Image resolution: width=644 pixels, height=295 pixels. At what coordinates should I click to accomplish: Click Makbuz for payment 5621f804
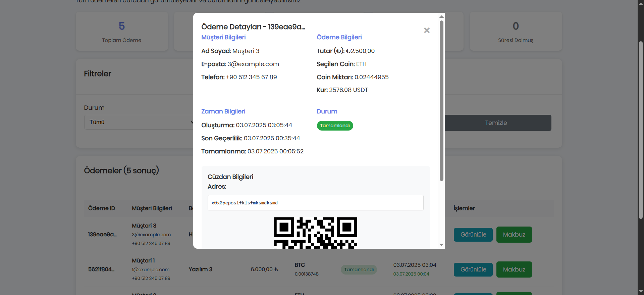coord(514,269)
